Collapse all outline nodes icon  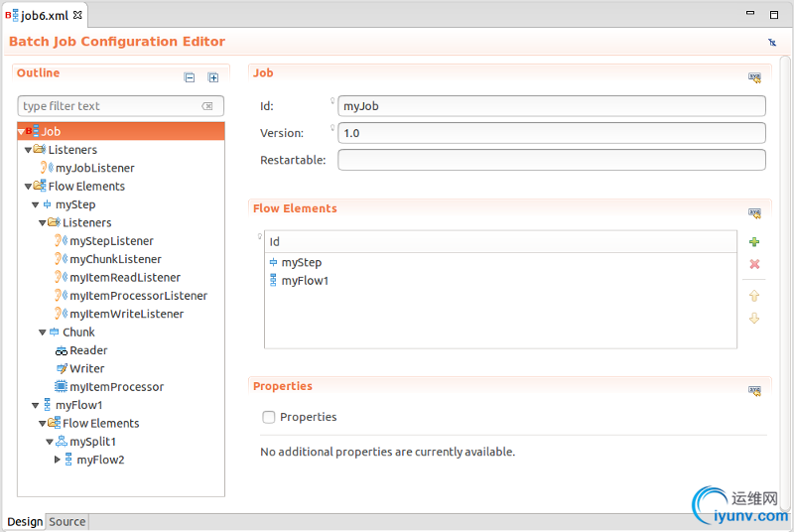pos(190,77)
